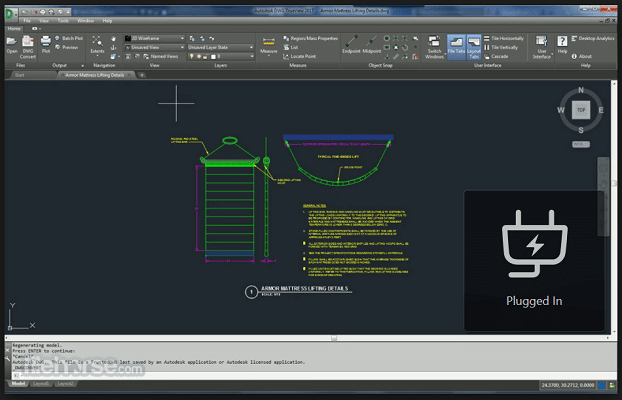This screenshot has height=400, width=622.
Task: Expand the Extents zoom options arrow
Action: pyautogui.click(x=97, y=56)
